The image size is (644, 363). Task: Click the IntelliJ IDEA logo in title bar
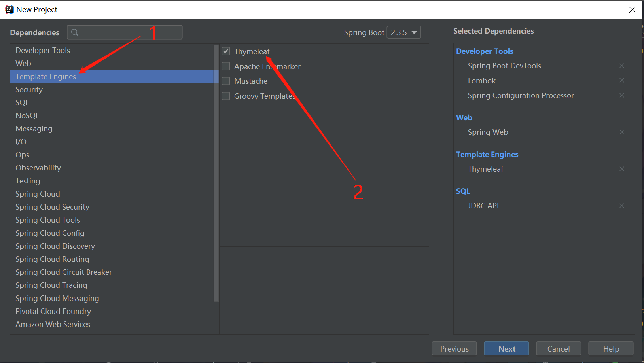coord(9,9)
